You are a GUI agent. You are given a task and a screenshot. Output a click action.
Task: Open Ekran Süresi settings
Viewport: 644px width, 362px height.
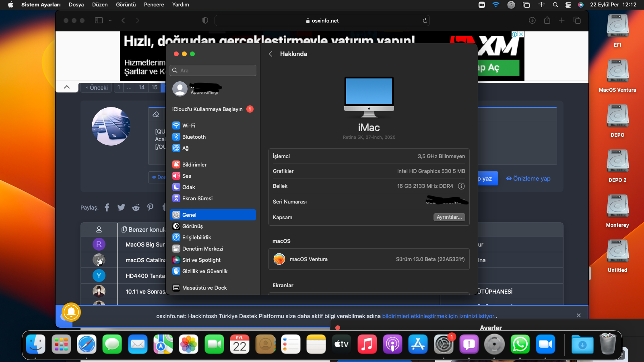pos(197,198)
